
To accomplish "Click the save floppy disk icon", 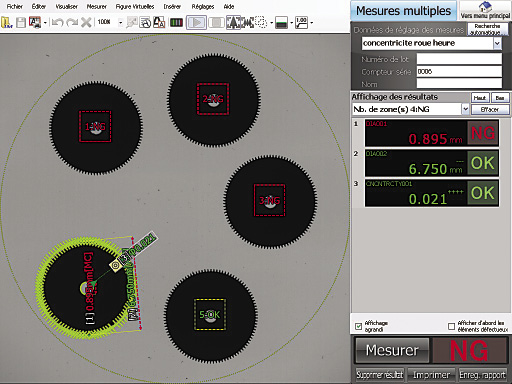I will [x=21, y=23].
